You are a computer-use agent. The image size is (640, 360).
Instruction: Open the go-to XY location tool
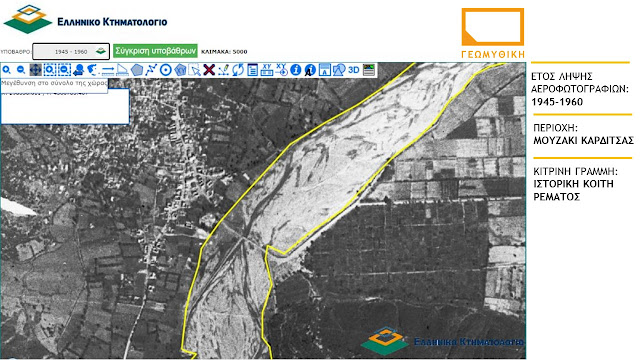click(x=281, y=70)
